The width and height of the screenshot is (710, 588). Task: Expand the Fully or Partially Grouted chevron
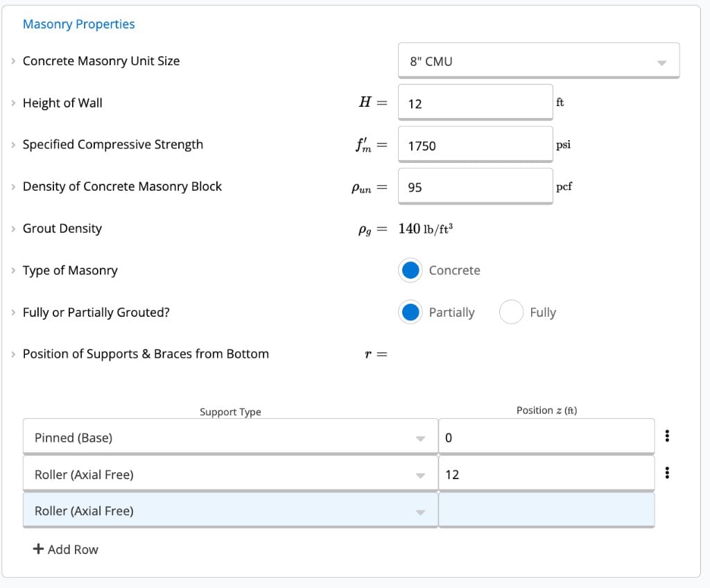coord(13,313)
